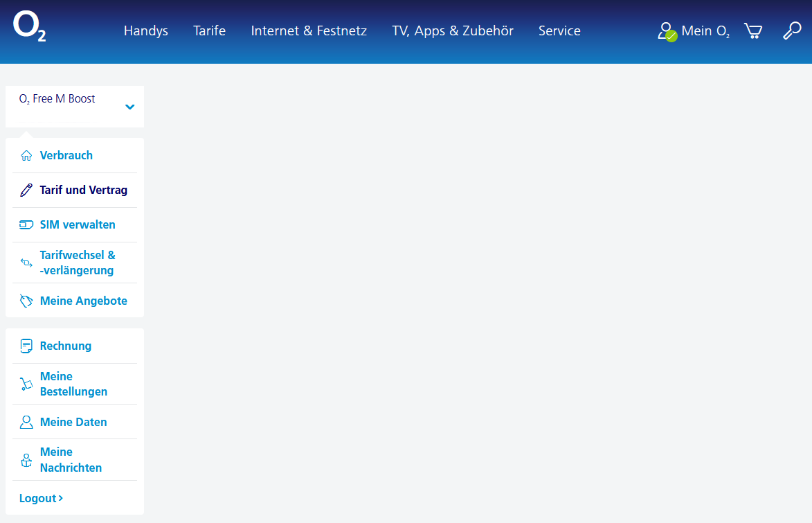
Task: Open the Internet & Festnetz menu
Action: point(309,30)
